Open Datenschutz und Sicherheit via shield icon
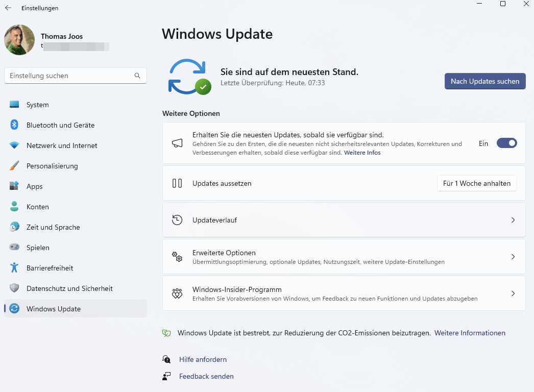 [13, 288]
